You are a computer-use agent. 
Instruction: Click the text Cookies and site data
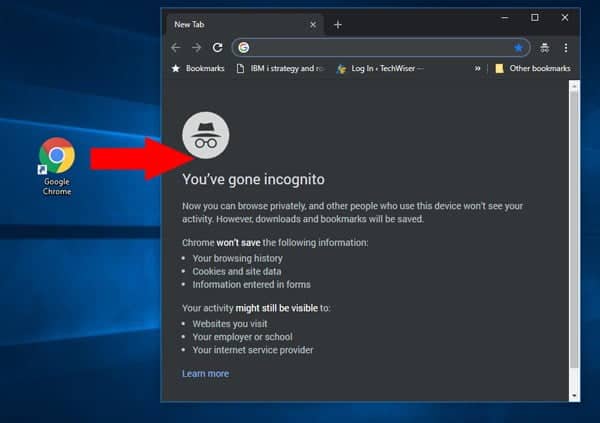(x=237, y=271)
